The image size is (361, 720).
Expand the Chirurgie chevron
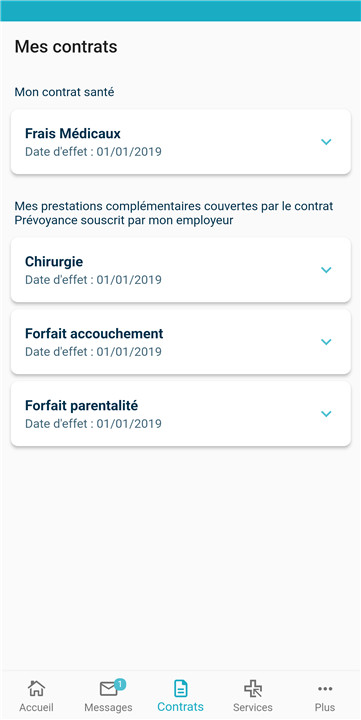pyautogui.click(x=326, y=270)
